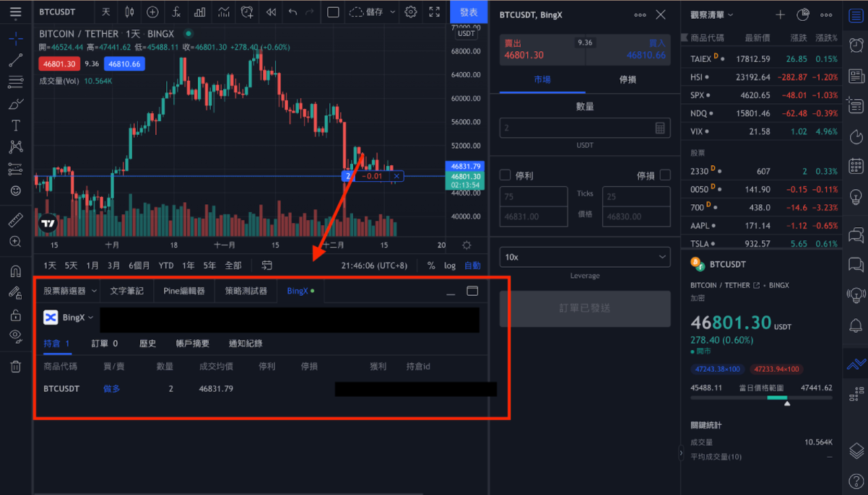Click the 發表 publish button
Screen dimensions: 868x495
(x=469, y=12)
